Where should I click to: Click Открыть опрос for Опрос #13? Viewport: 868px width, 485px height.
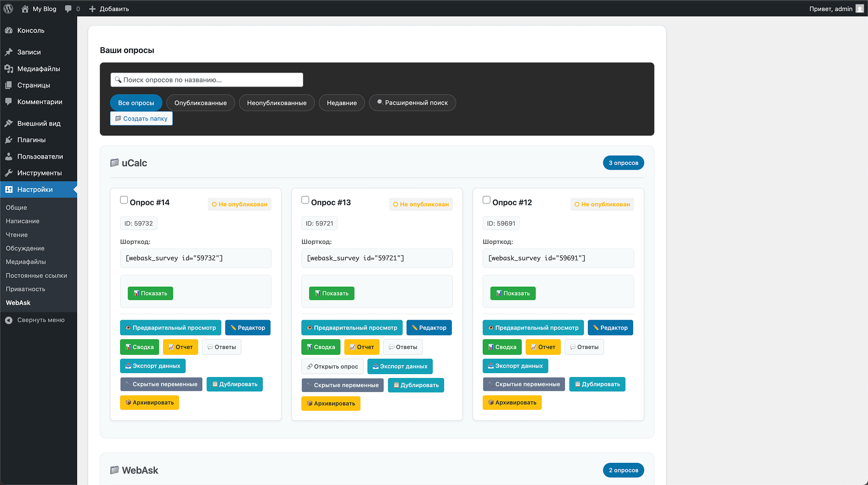coord(332,366)
